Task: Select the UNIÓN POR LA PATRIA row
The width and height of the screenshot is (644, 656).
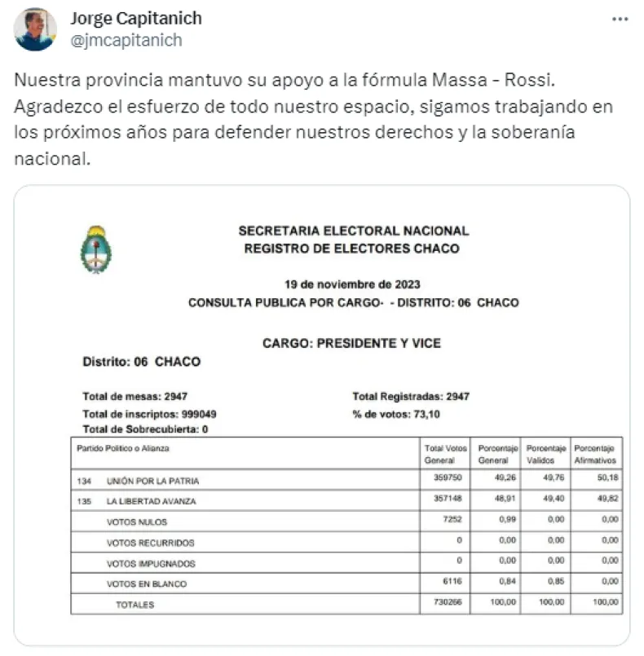Action: [152, 481]
